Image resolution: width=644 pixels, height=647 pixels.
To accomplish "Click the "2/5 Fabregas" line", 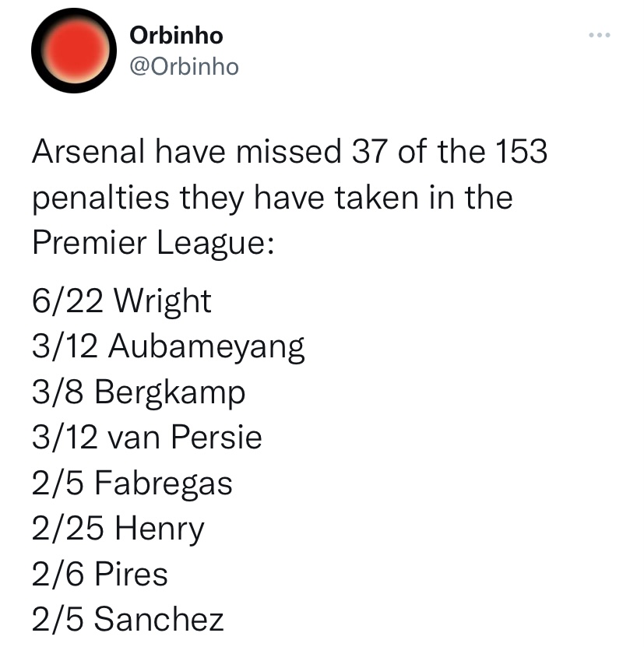I will (x=132, y=483).
